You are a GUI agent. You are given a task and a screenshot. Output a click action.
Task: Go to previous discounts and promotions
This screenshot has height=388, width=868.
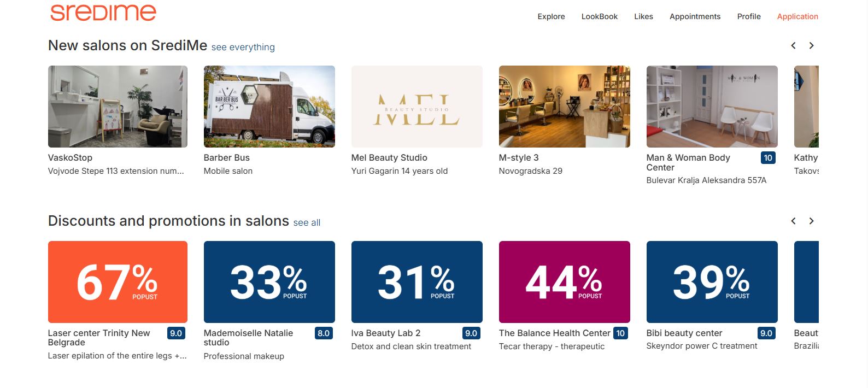click(x=793, y=221)
